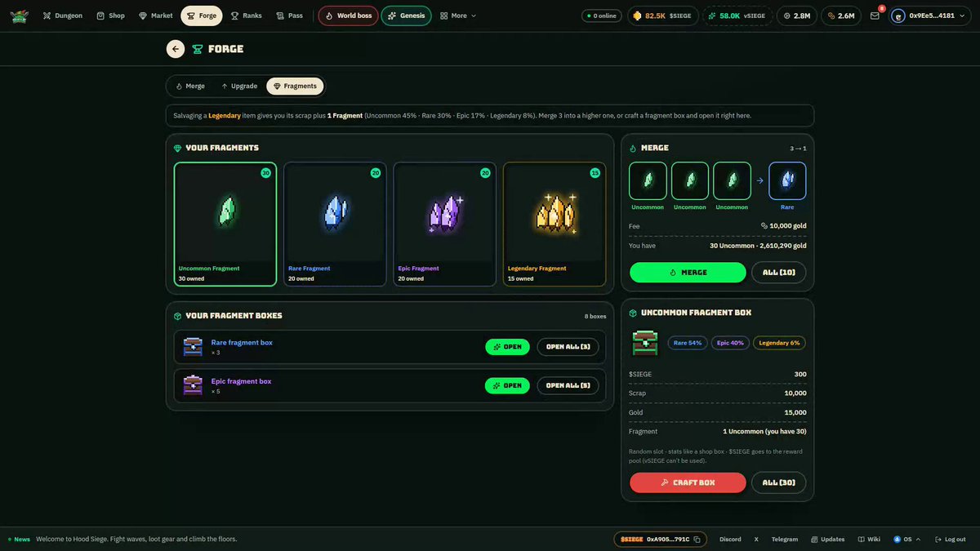Open one Epic fragment box
This screenshot has width=980, height=551.
[x=507, y=385]
